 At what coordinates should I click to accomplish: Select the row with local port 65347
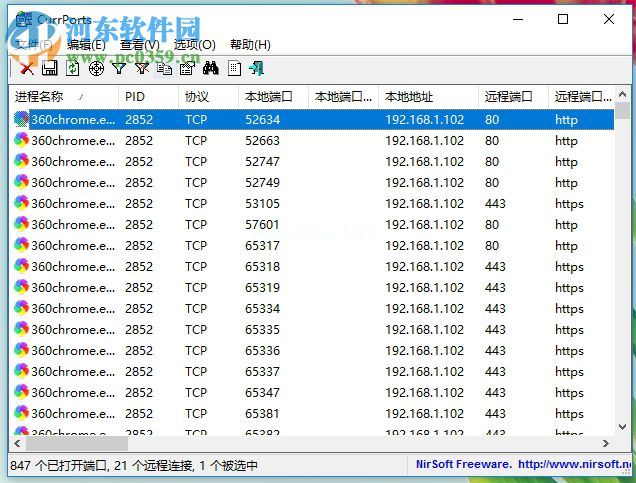pos(311,392)
